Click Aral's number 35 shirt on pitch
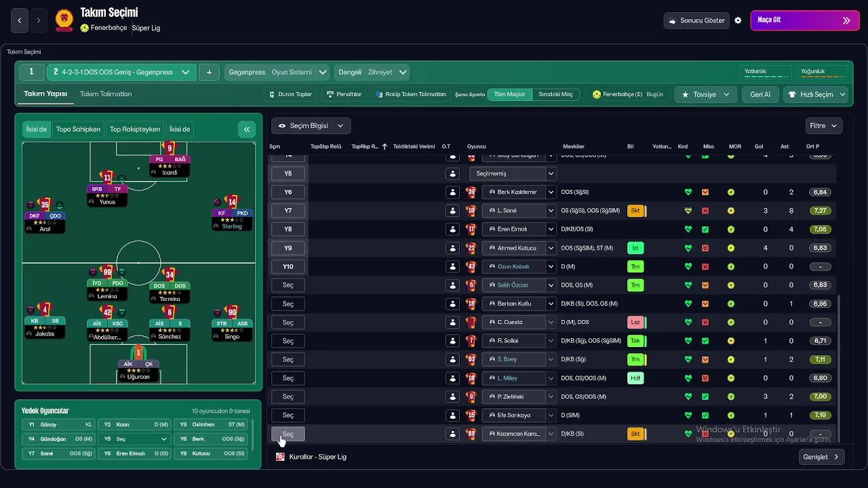Screen dimensions: 868x488 (45, 204)
